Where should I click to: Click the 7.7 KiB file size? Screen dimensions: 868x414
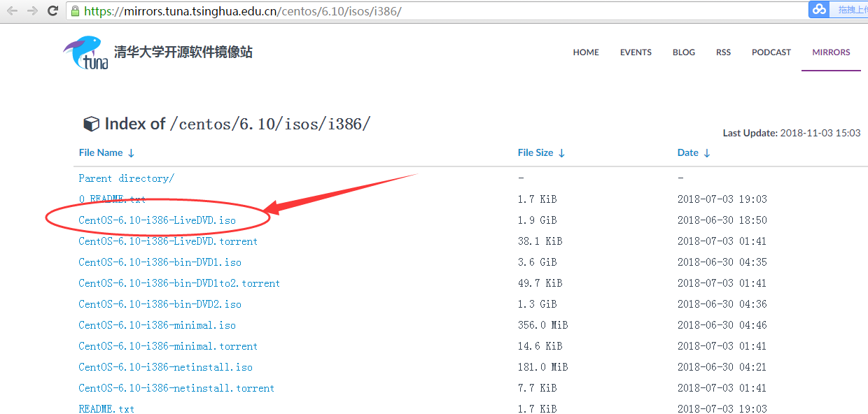(537, 388)
